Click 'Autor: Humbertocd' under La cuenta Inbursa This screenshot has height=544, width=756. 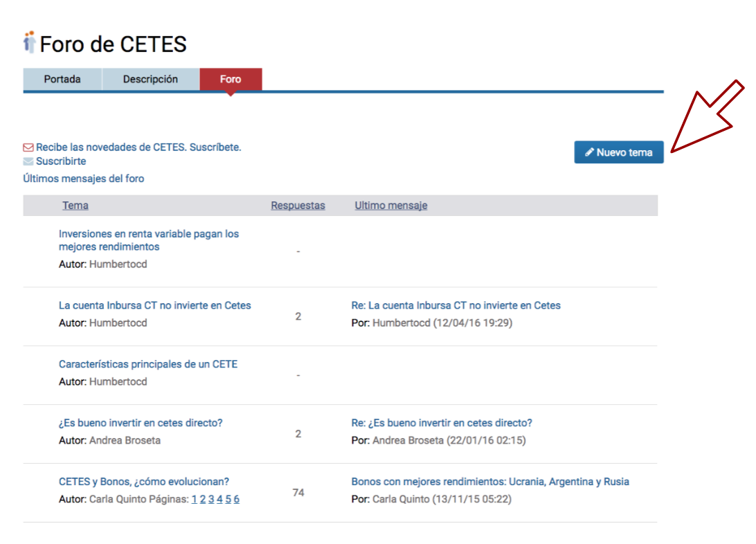pos(102,323)
